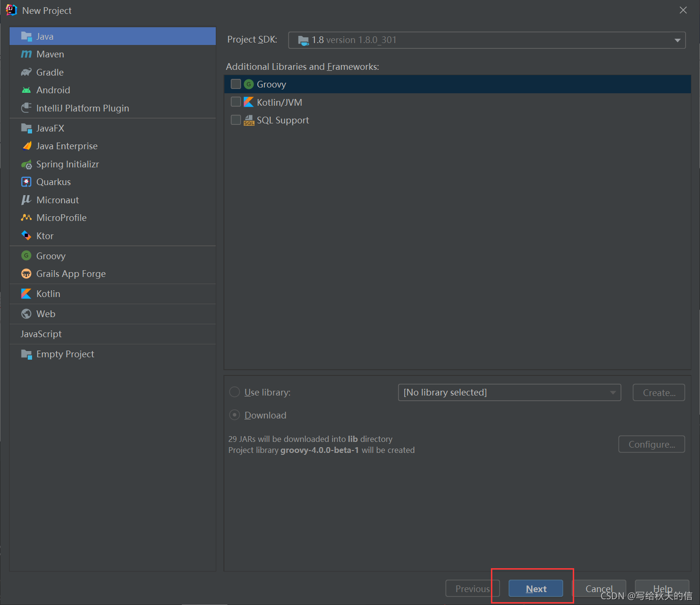Click the Kotlin/JVM label
This screenshot has height=605, width=700.
click(279, 102)
